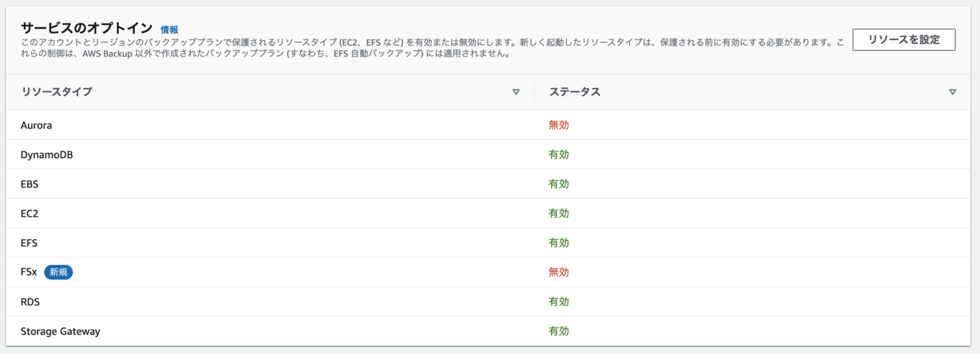Select the Aurora resource type row
Image resolution: width=980 pixels, height=354 pixels.
36,125
